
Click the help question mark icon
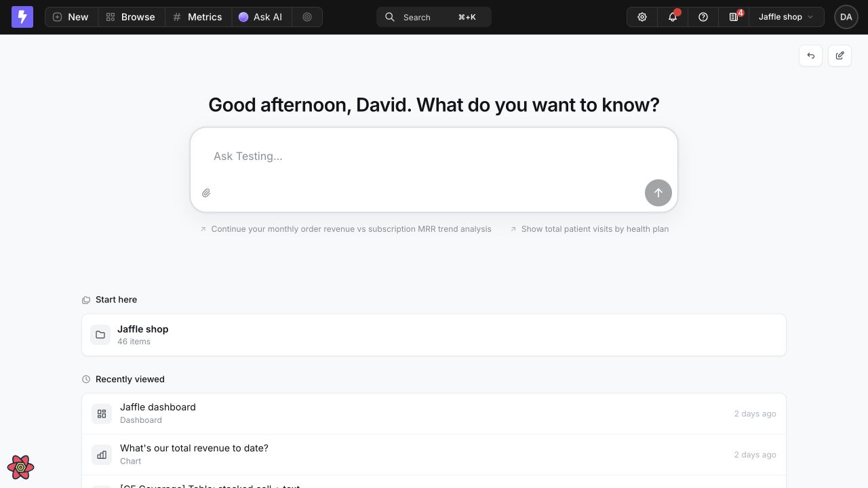tap(703, 17)
